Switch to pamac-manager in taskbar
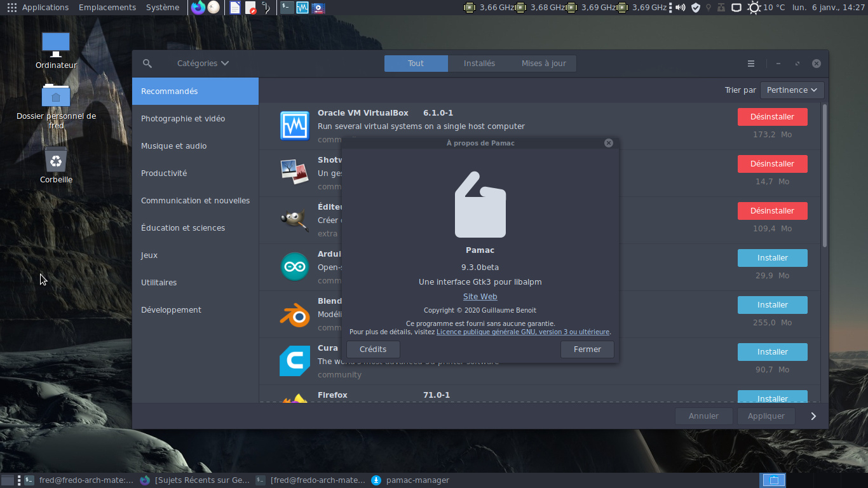Image resolution: width=868 pixels, height=488 pixels. 411,480
